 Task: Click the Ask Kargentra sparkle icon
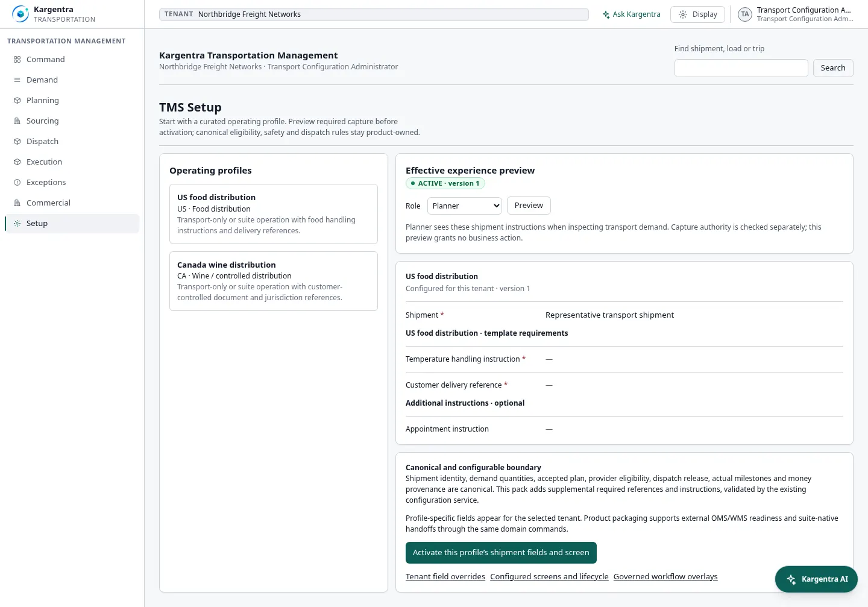tap(606, 14)
